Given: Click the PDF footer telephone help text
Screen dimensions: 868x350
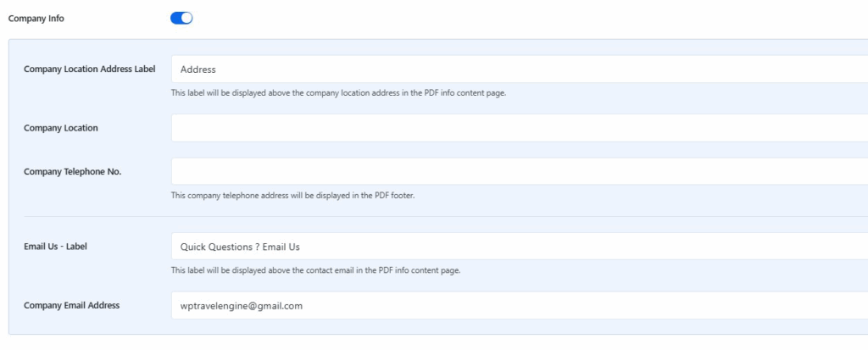Looking at the screenshot, I should (292, 195).
